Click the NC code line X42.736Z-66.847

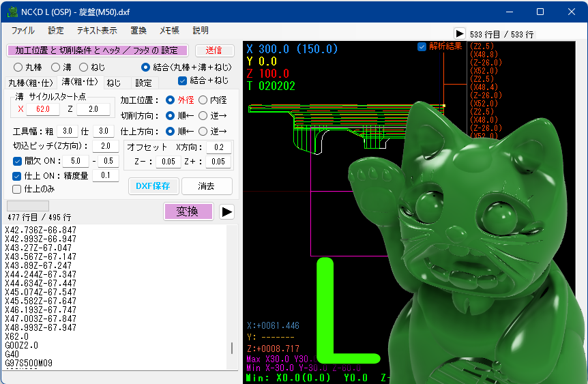click(x=40, y=230)
